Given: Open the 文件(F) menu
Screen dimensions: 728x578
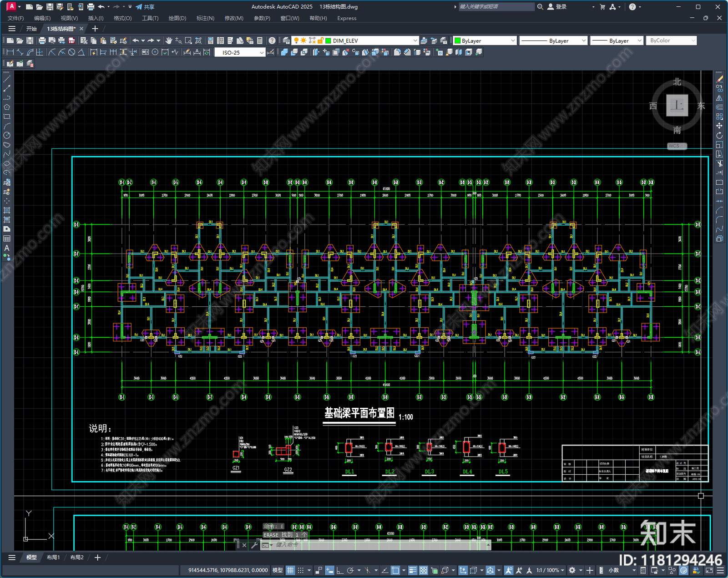Looking at the screenshot, I should coord(15,18).
